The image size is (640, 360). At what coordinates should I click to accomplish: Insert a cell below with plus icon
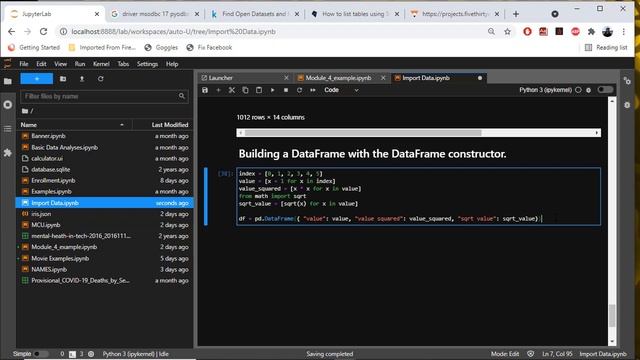(218, 90)
